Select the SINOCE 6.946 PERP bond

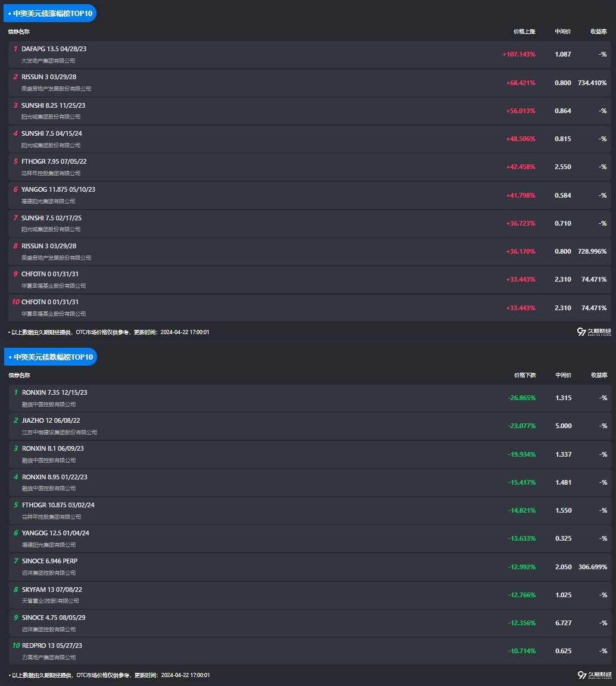[49, 561]
